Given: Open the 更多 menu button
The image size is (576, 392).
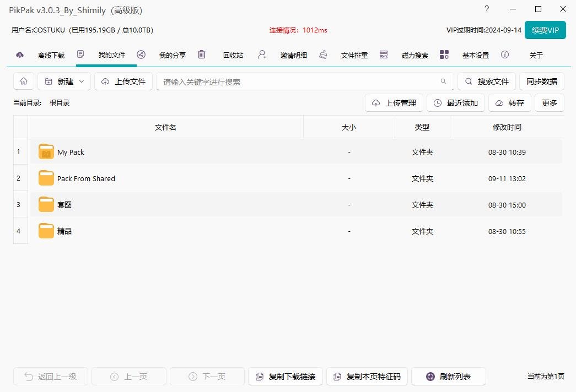Looking at the screenshot, I should tap(549, 103).
